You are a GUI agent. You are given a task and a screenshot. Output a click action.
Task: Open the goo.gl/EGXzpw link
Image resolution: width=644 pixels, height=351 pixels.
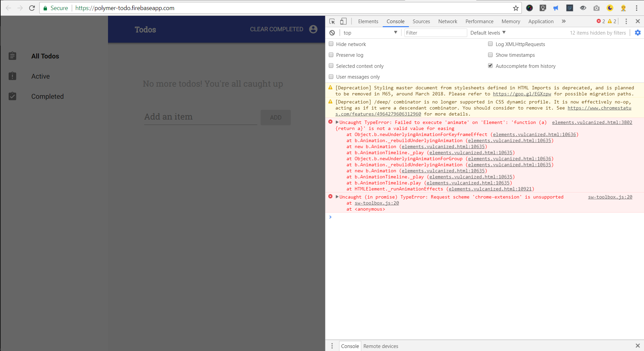pos(522,94)
